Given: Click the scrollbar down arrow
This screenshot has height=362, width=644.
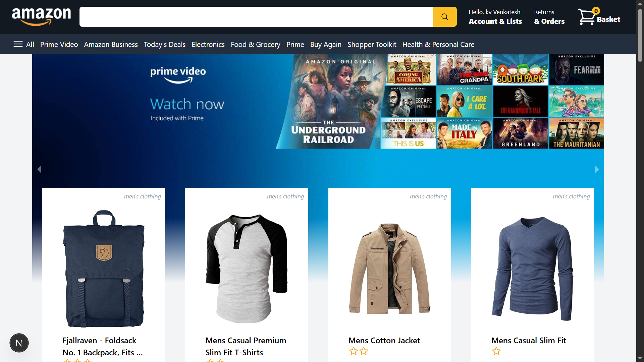Looking at the screenshot, I should [x=640, y=358].
